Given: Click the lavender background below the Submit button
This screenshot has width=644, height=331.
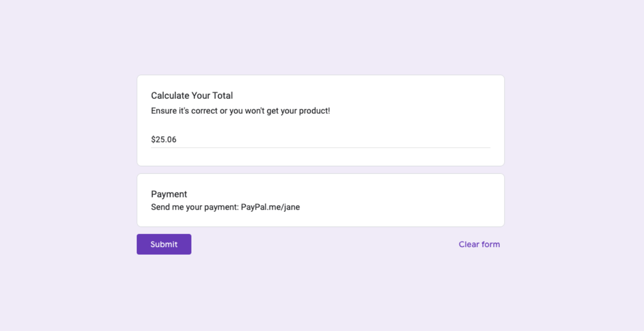Looking at the screenshot, I should [164, 292].
